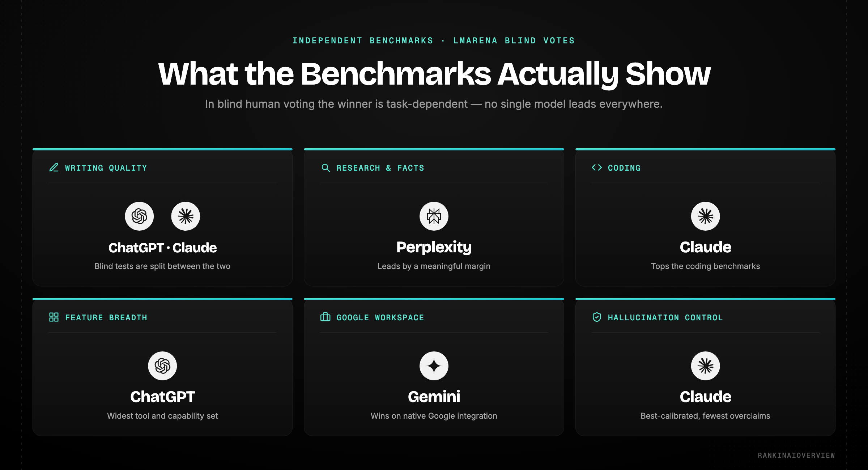
Task: Select the 'CODING' card label
Action: [x=624, y=168]
